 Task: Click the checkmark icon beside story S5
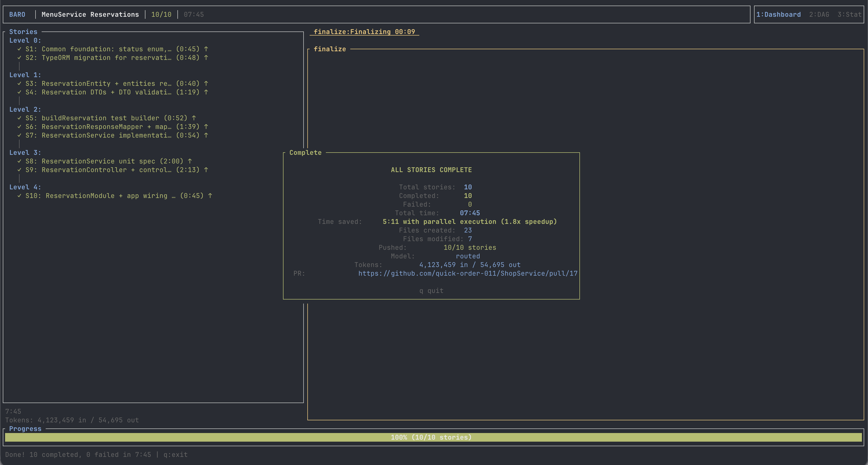[x=19, y=118]
